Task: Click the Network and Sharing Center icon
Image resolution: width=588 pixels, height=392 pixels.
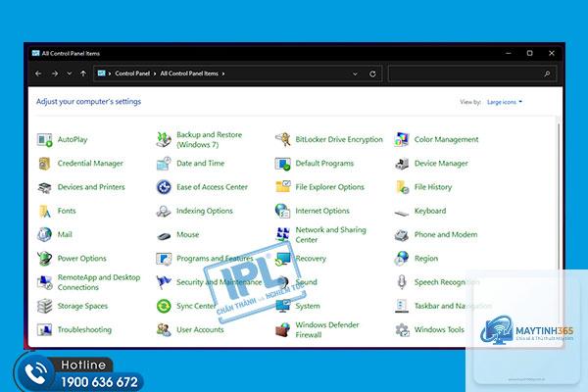Action: pos(282,234)
